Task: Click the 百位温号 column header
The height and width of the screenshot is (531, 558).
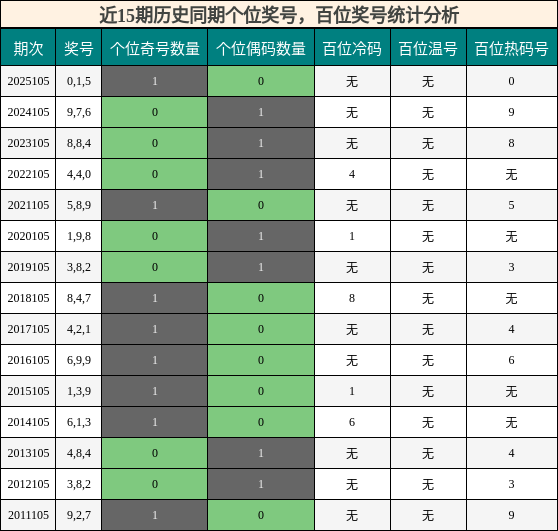Action: coord(428,47)
